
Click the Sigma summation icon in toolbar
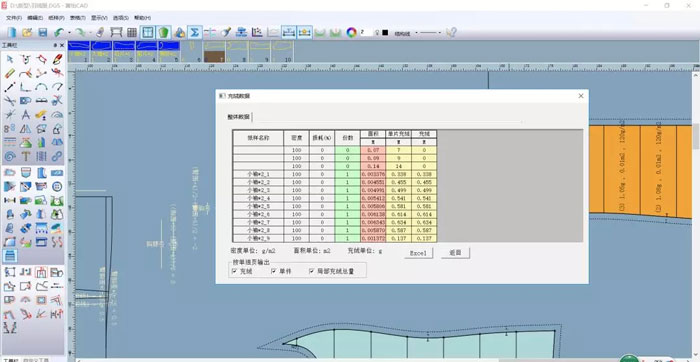tap(195, 32)
